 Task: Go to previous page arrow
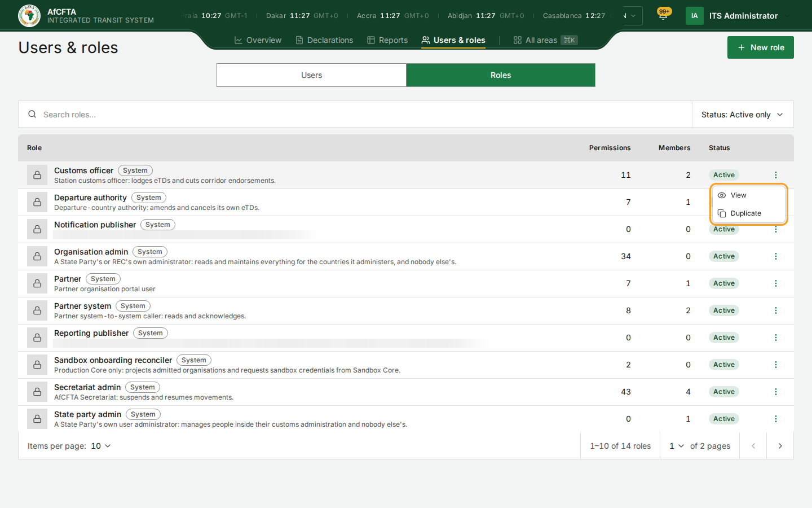click(753, 446)
